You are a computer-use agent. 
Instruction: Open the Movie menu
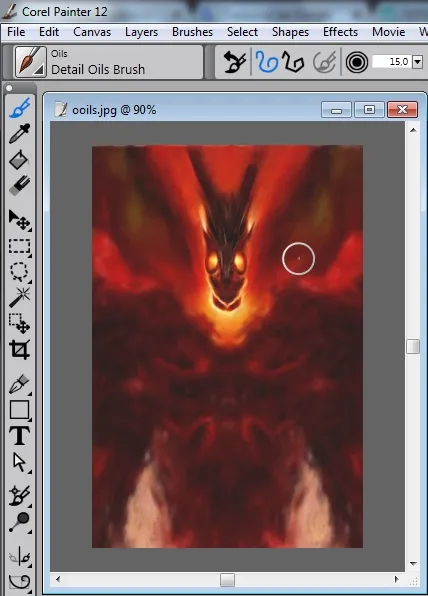[x=388, y=32]
